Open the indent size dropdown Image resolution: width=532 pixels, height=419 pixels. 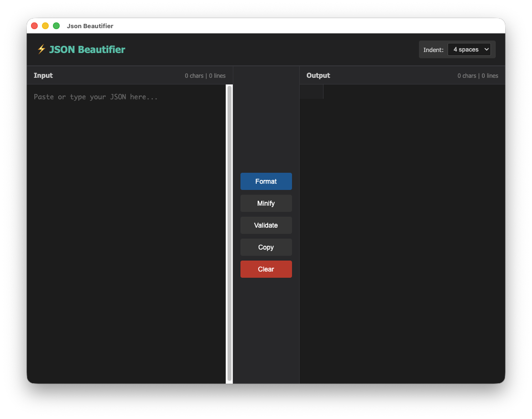pyautogui.click(x=469, y=49)
